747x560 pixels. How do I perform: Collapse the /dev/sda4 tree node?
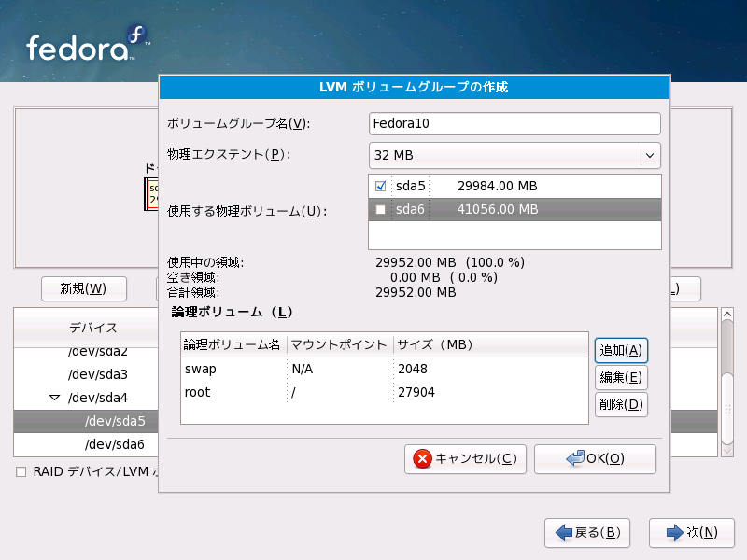(55, 398)
